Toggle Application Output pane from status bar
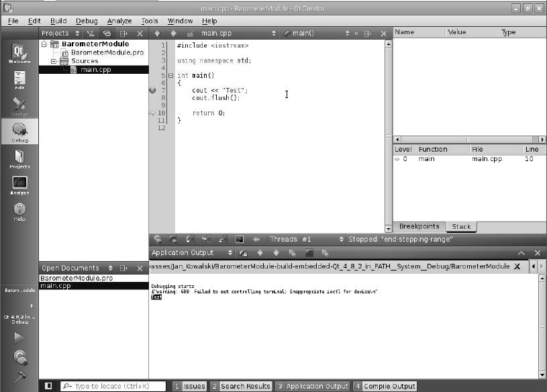 coord(313,386)
